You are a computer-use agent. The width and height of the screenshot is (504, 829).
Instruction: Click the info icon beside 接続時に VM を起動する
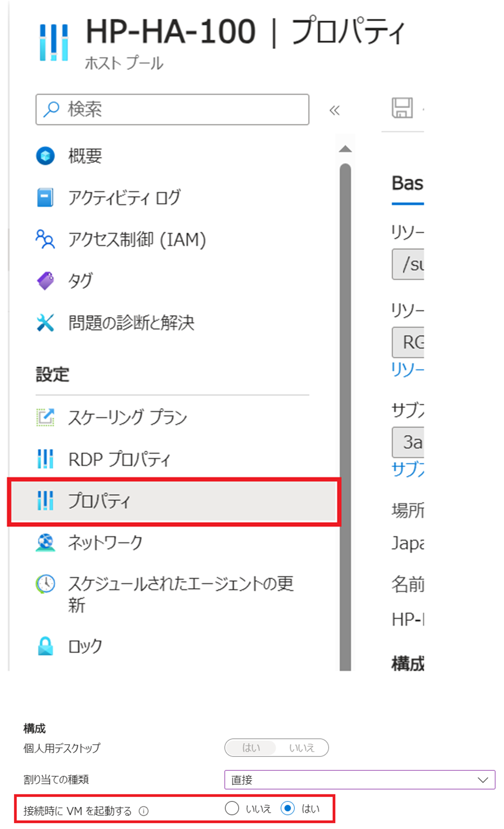[144, 811]
